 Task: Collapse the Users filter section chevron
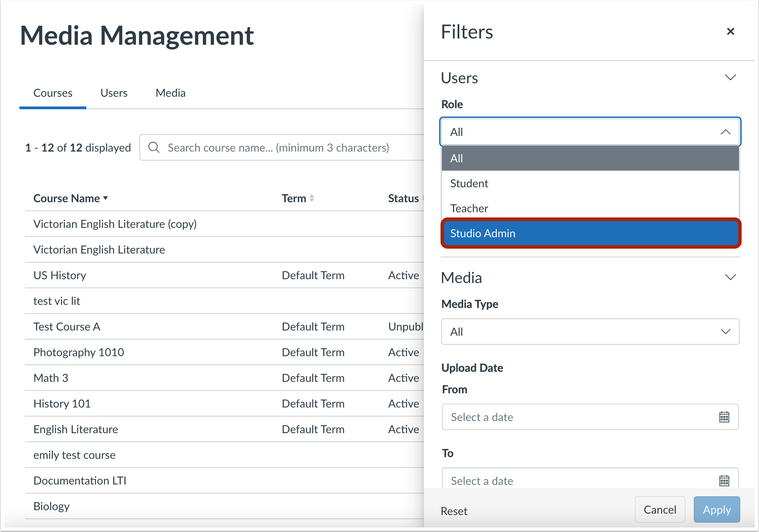click(730, 77)
